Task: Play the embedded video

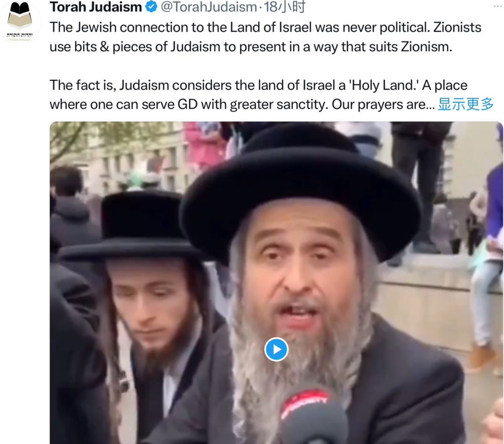Action: [276, 349]
